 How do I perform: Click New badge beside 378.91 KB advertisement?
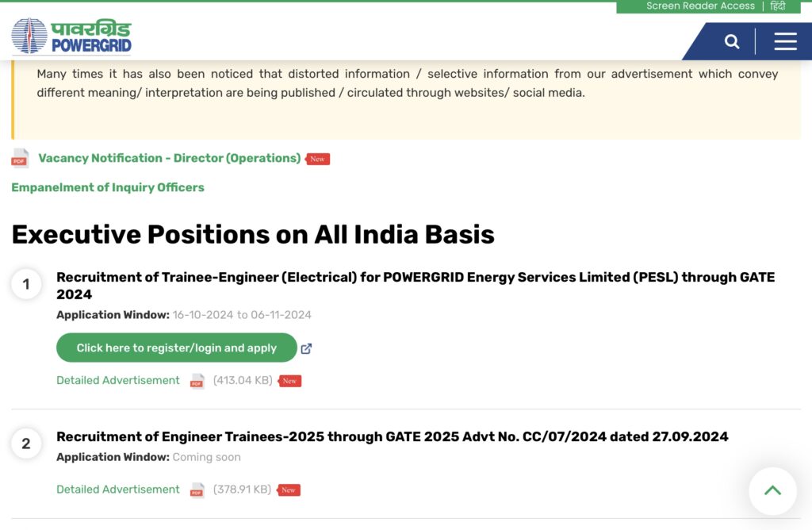pyautogui.click(x=289, y=490)
